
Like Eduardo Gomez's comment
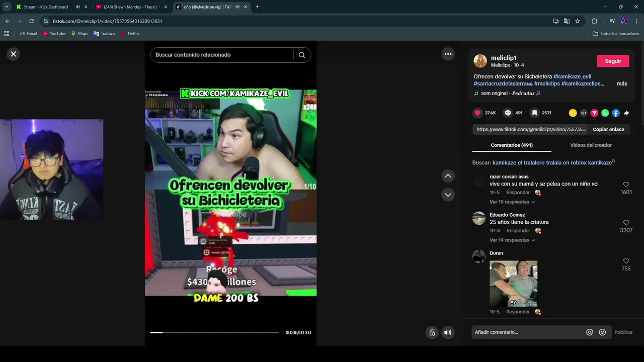[x=626, y=223]
